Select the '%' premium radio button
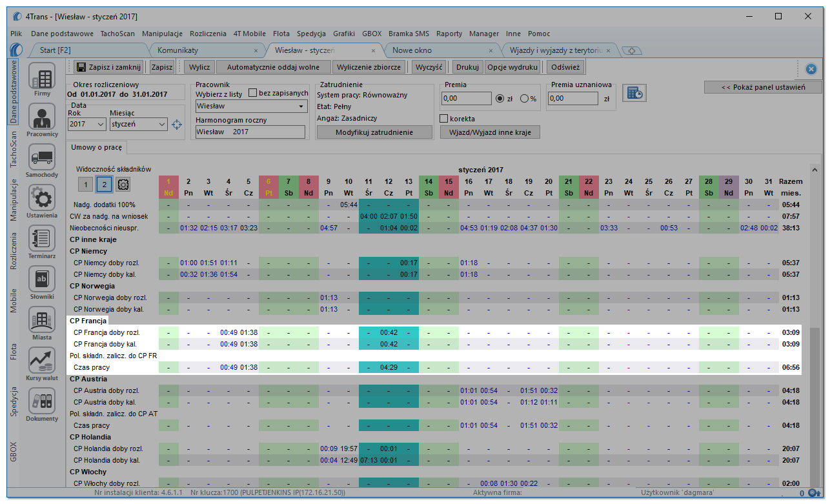The image size is (830, 504). (524, 99)
